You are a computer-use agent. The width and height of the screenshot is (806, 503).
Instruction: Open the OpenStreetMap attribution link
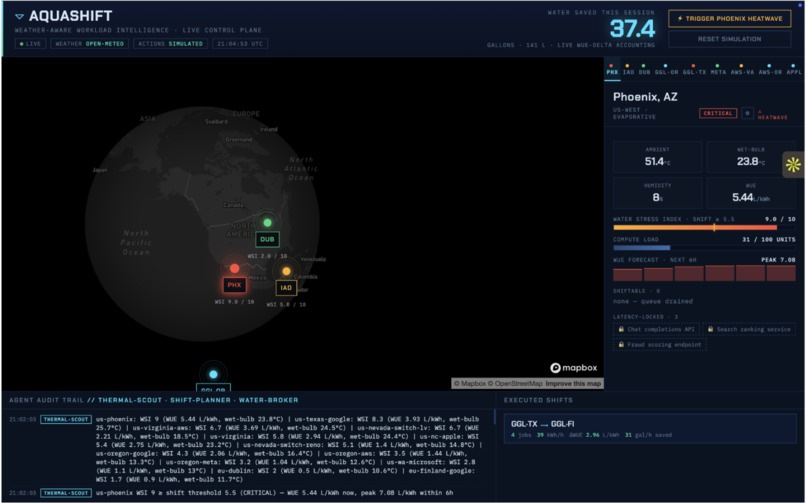[516, 383]
